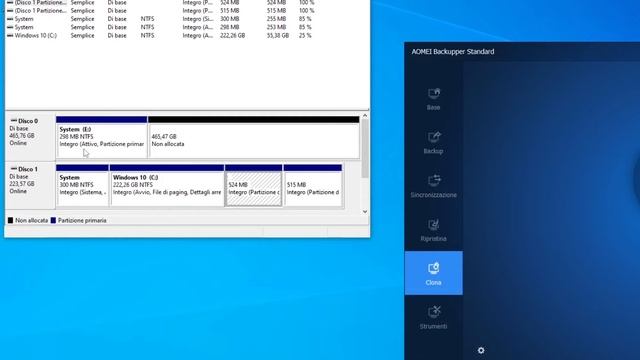Image resolution: width=640 pixels, height=360 pixels.
Task: Click disk view scrollbar down arrow
Action: pos(365,211)
